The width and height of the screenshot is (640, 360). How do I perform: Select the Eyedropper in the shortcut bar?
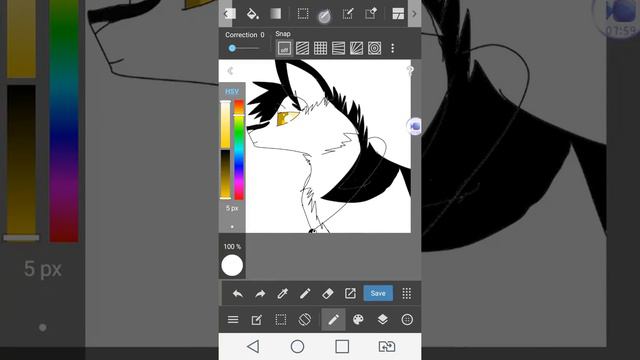282,293
